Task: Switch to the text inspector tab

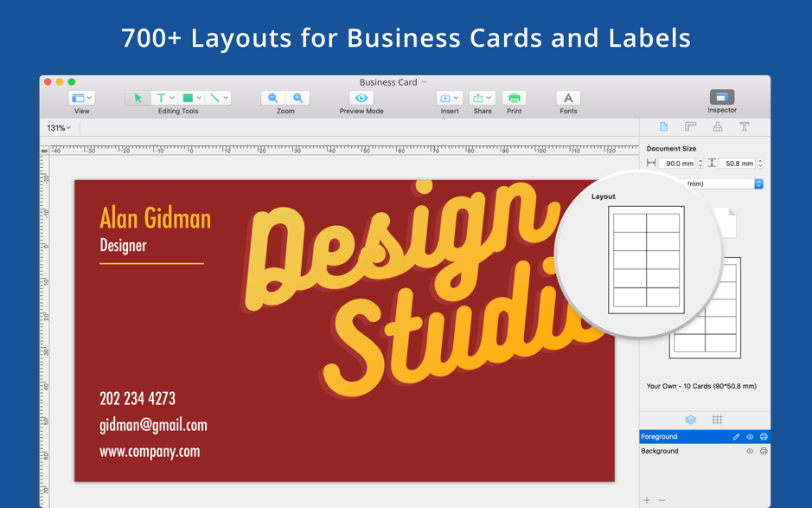Action: click(744, 127)
